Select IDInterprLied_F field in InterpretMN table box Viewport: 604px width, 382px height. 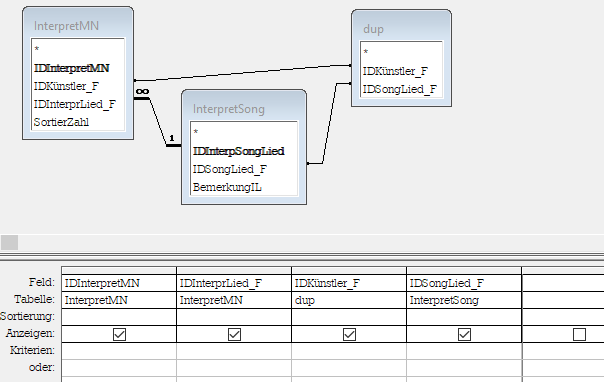[x=75, y=104]
